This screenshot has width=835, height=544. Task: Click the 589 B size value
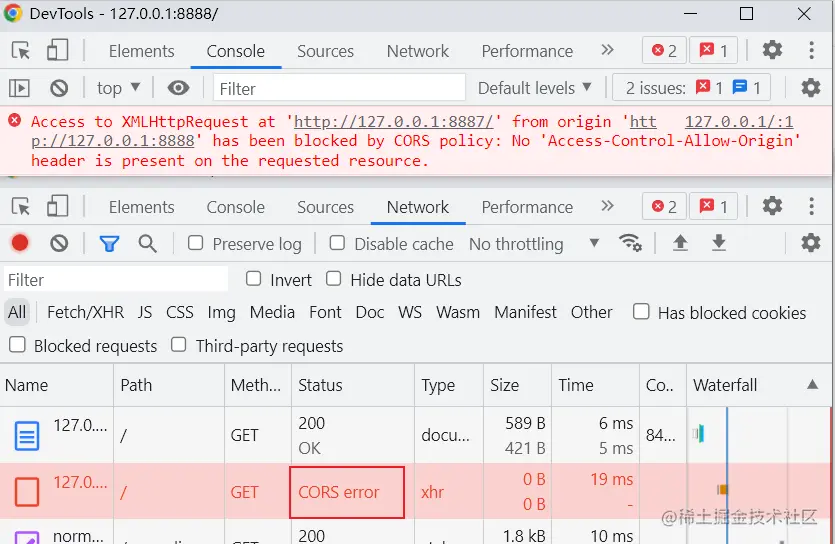525,423
